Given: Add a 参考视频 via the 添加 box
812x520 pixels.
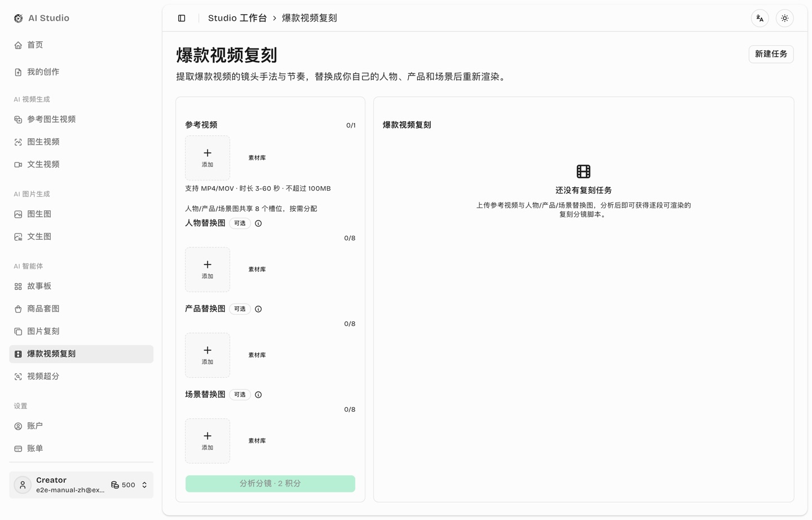Looking at the screenshot, I should (x=208, y=158).
